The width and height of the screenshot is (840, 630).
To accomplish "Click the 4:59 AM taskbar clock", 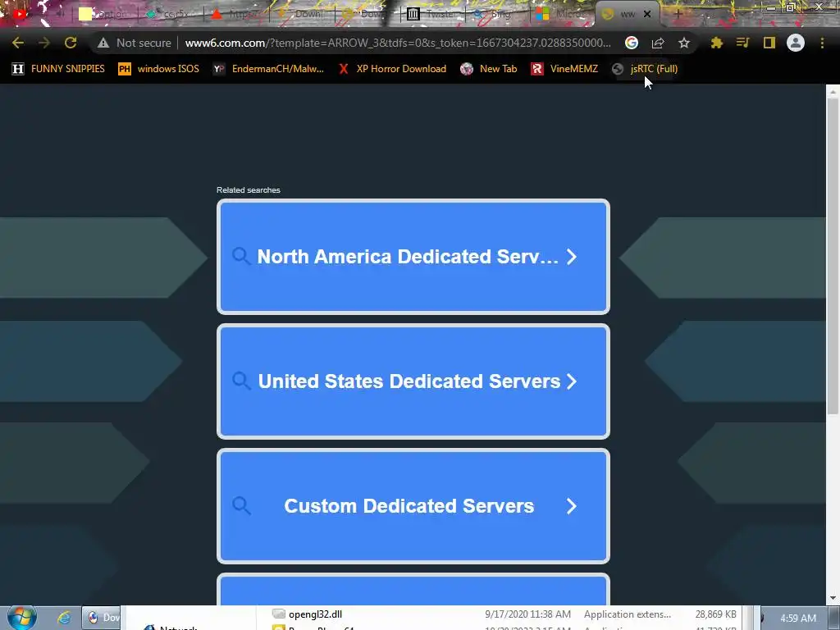I will pyautogui.click(x=798, y=619).
